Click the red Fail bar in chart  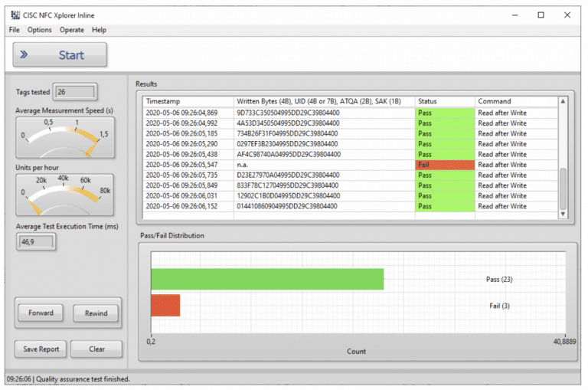tap(165, 305)
